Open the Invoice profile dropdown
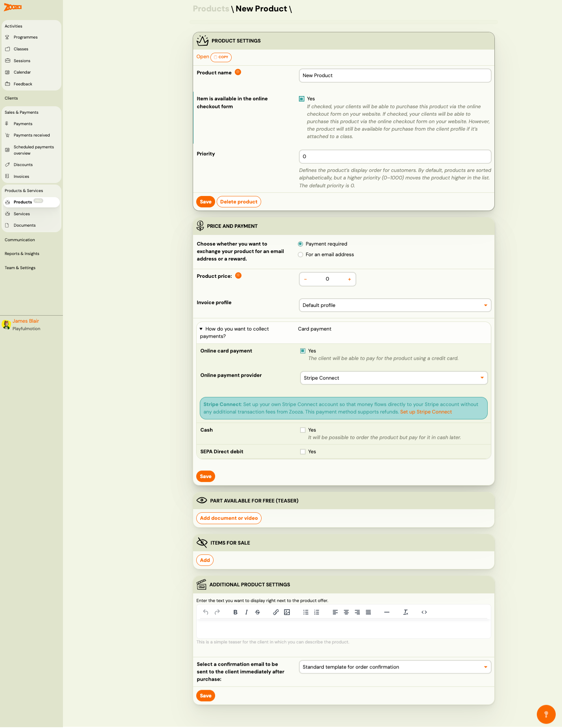Screen dimensions: 562x728 [x=395, y=305]
